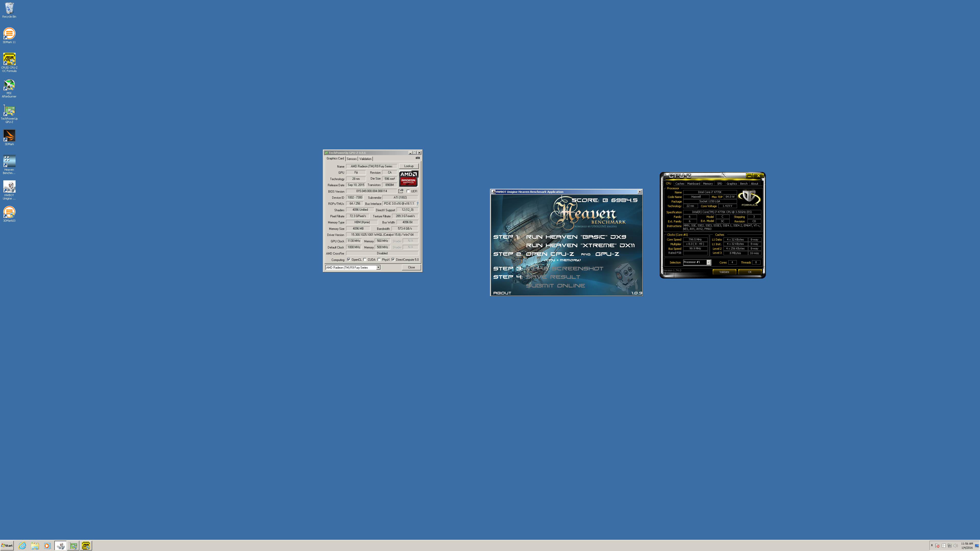Image resolution: width=980 pixels, height=551 pixels.
Task: Click the Show Desktop button in taskbar corner
Action: pyautogui.click(x=977, y=546)
